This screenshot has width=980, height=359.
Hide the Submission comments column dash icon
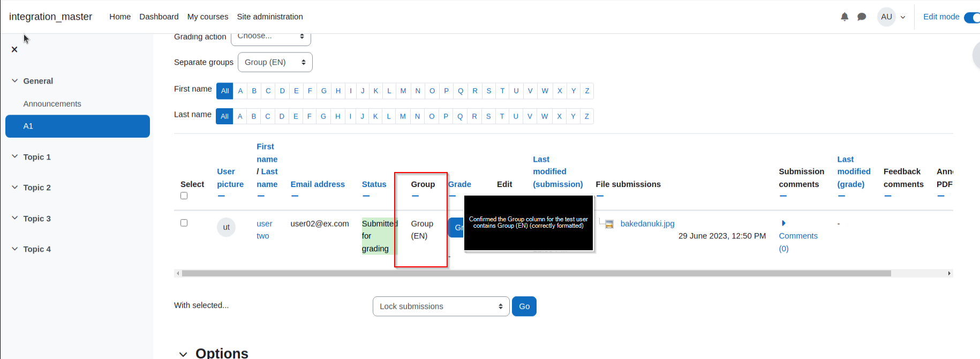[x=783, y=196]
